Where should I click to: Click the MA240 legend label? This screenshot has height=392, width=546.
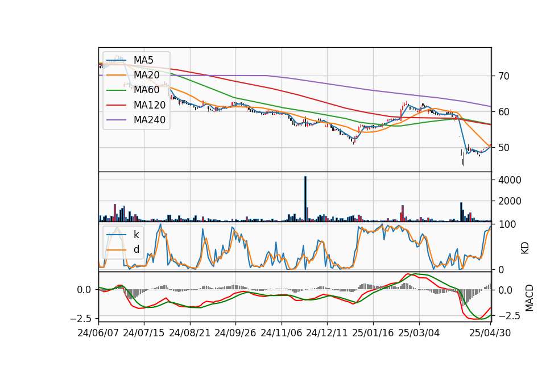[150, 120]
